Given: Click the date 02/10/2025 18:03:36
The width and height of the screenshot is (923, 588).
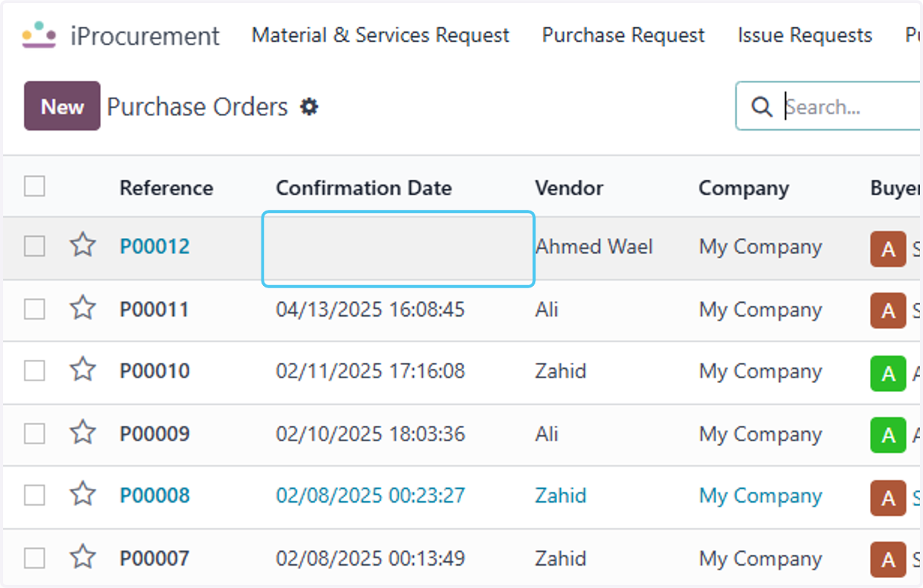Looking at the screenshot, I should coord(371,434).
